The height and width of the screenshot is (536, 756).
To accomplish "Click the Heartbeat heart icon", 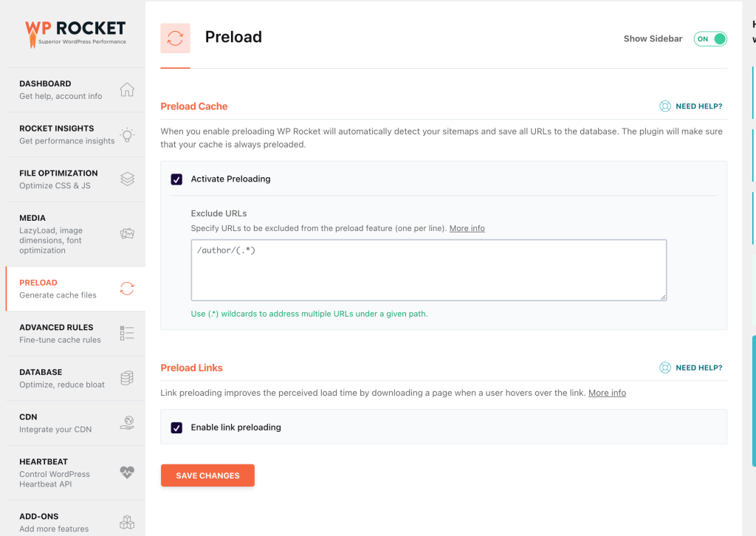I will click(x=127, y=473).
